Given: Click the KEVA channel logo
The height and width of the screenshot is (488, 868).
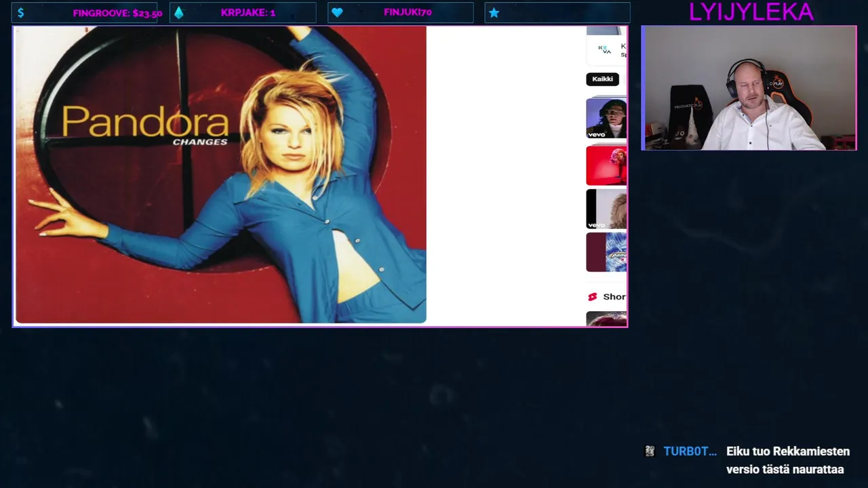Looking at the screenshot, I should pos(604,49).
